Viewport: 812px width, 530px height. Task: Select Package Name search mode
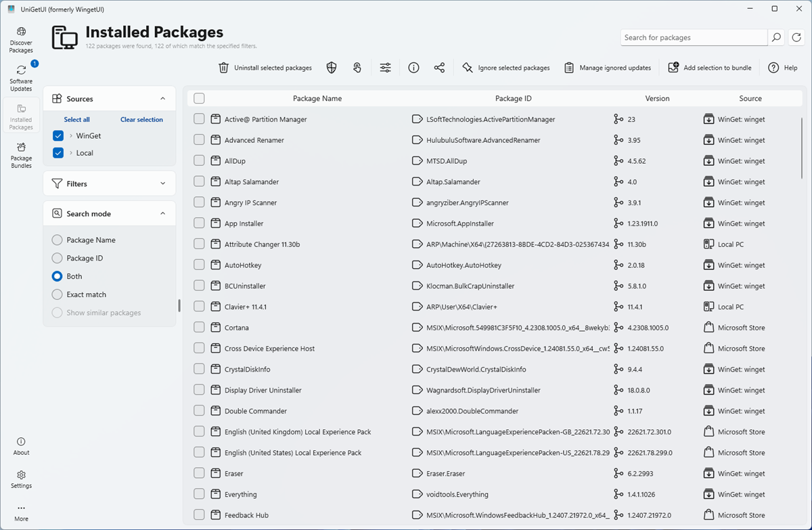coord(58,240)
